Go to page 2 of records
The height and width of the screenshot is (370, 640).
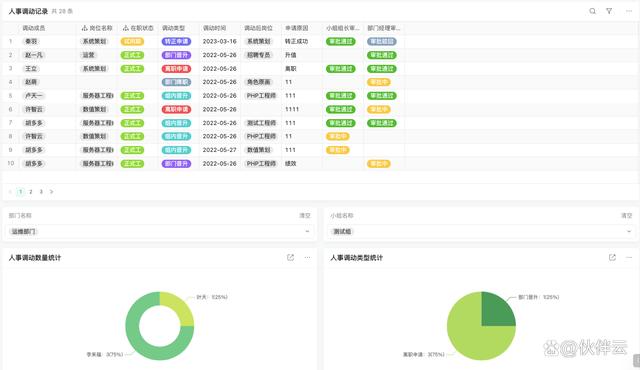point(31,192)
